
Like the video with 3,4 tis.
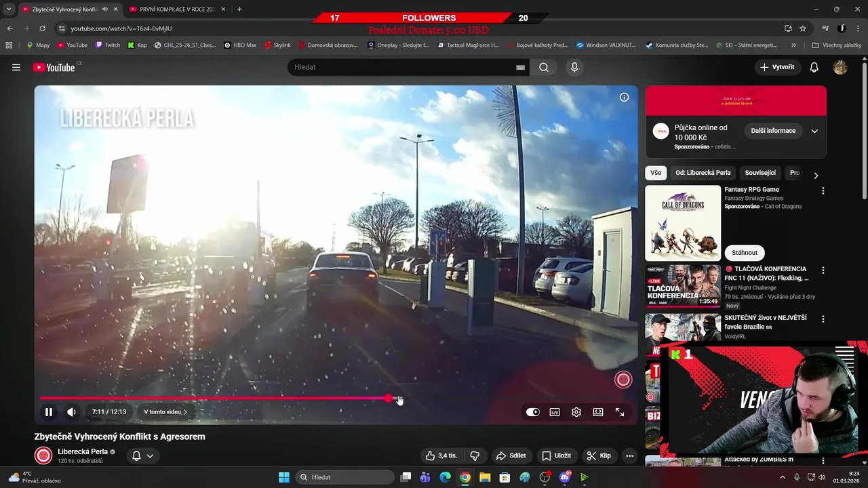[x=441, y=455]
